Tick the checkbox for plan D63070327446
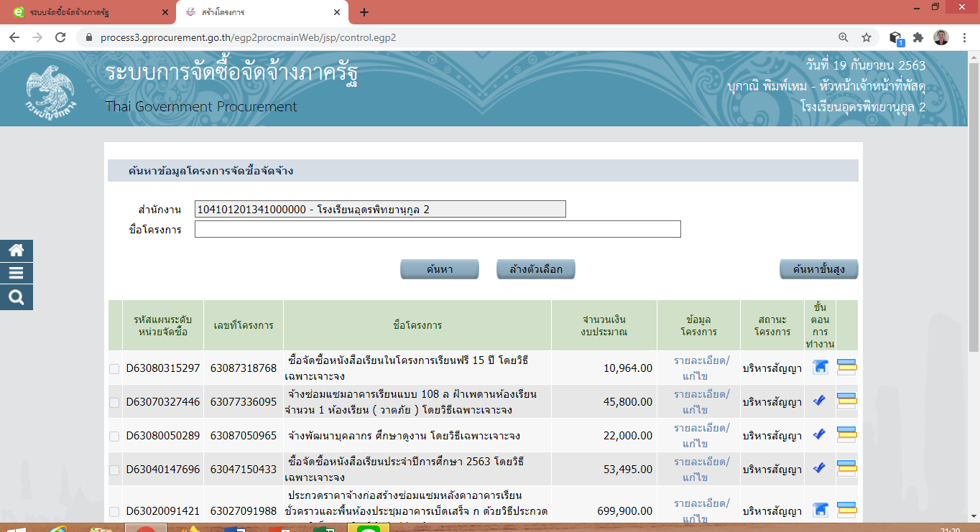Image resolution: width=980 pixels, height=532 pixels. click(114, 403)
